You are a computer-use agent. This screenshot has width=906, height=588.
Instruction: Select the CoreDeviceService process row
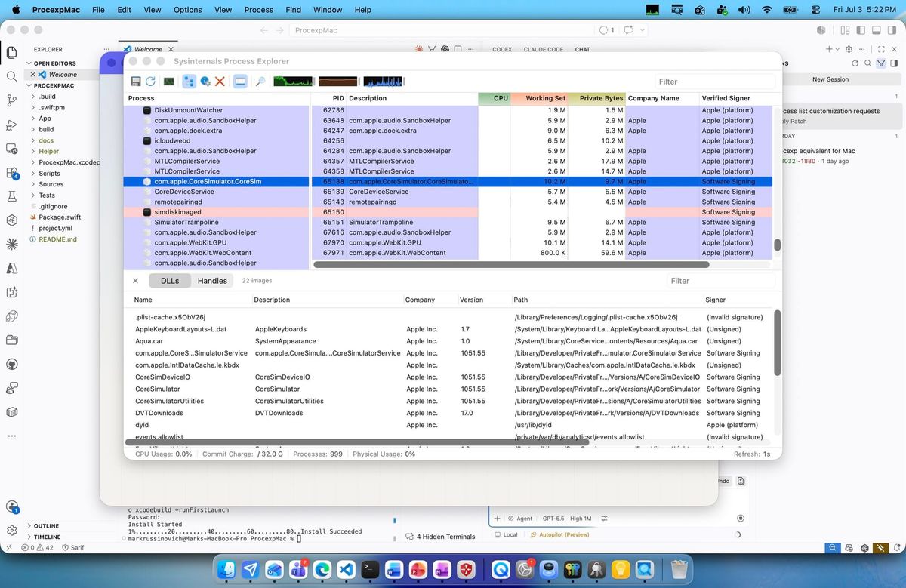click(448, 192)
